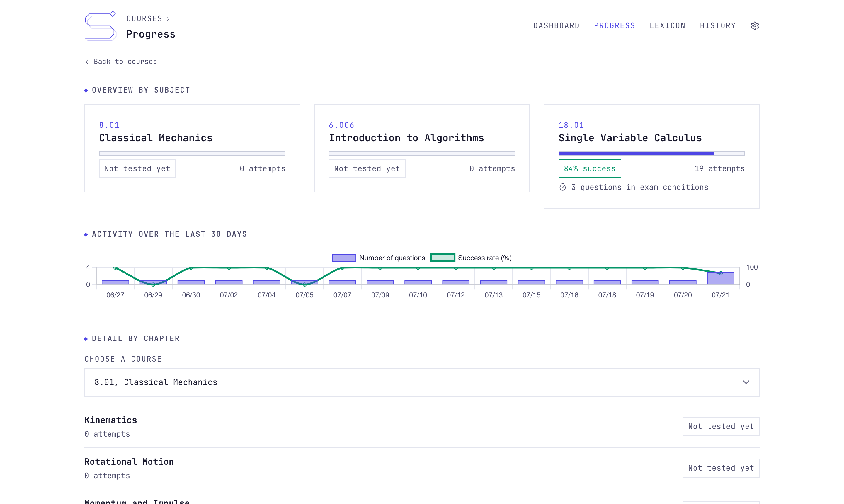Click the dropdown chevron in course selector
The height and width of the screenshot is (504, 844).
(x=746, y=382)
